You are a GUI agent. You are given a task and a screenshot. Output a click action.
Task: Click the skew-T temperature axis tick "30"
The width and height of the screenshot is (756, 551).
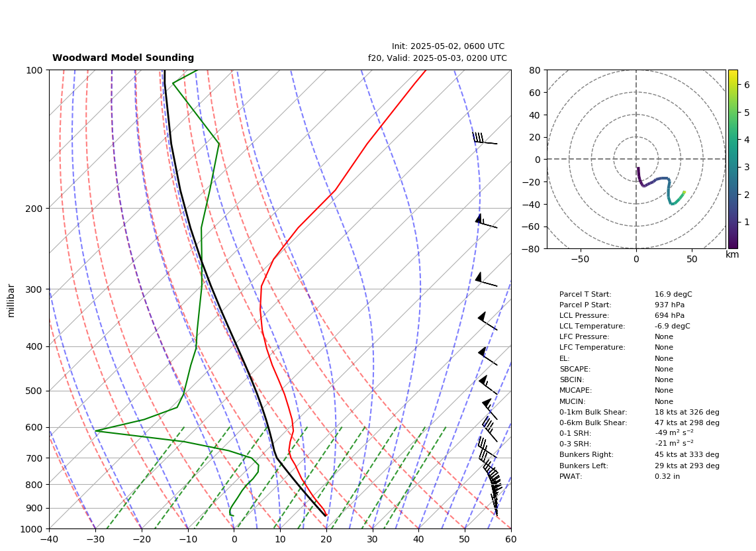coord(373,539)
